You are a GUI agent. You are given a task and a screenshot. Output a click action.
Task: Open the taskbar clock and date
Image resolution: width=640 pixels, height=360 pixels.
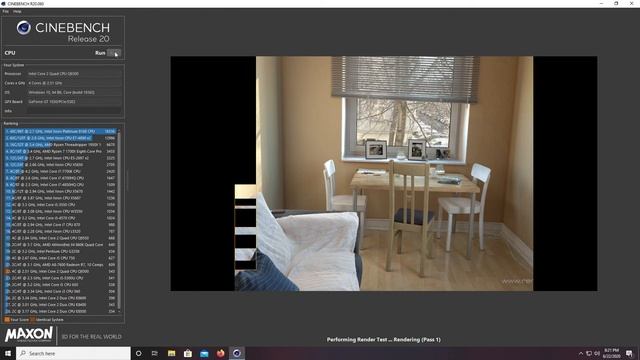coord(611,353)
